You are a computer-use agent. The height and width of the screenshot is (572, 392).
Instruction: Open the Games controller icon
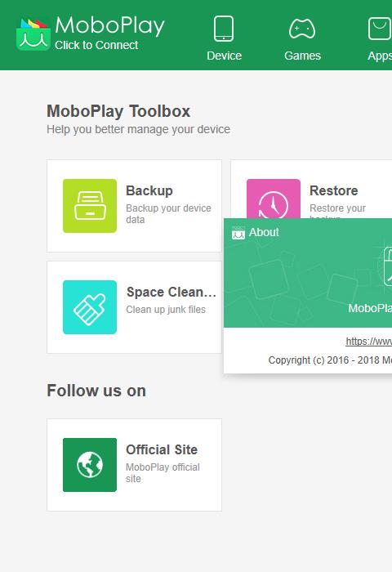pos(302,29)
